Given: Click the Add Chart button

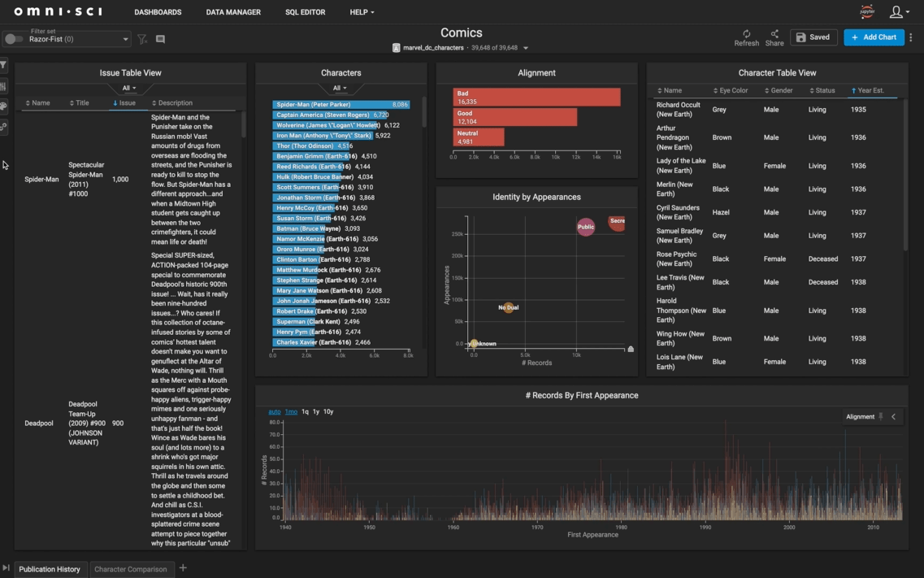Looking at the screenshot, I should (874, 37).
